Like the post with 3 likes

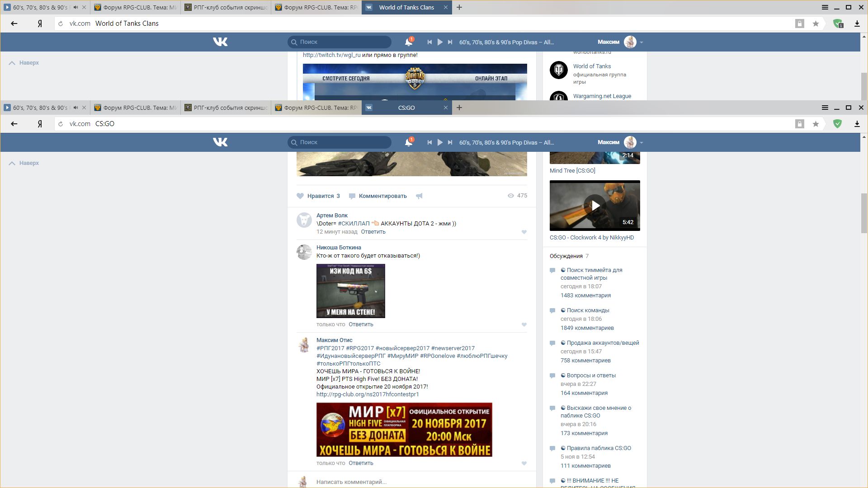tap(318, 196)
